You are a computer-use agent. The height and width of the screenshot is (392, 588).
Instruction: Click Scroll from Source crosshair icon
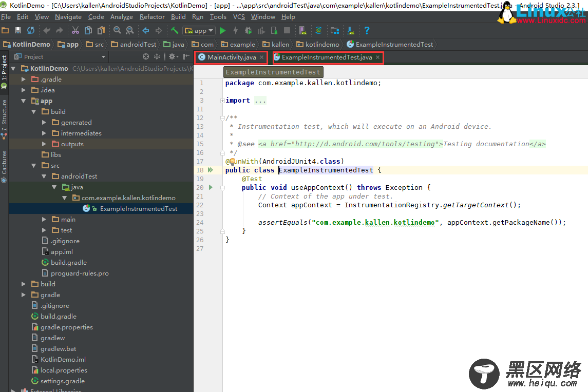pyautogui.click(x=146, y=56)
